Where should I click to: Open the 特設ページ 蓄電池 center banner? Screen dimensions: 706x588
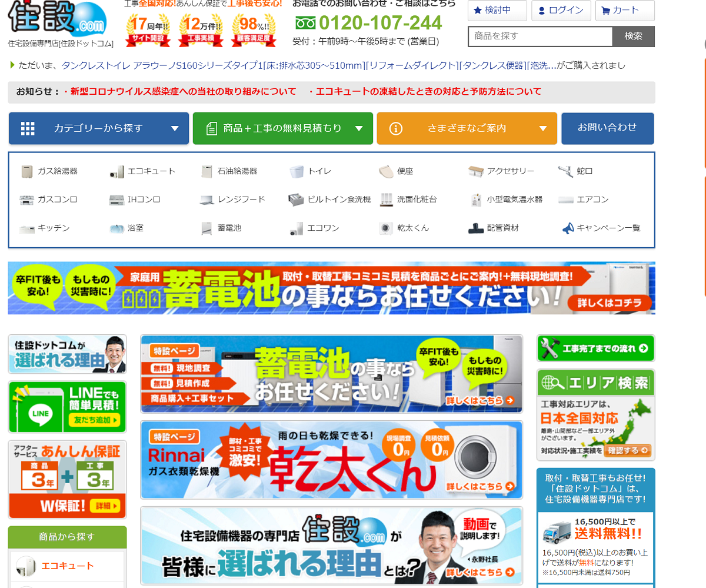332,374
